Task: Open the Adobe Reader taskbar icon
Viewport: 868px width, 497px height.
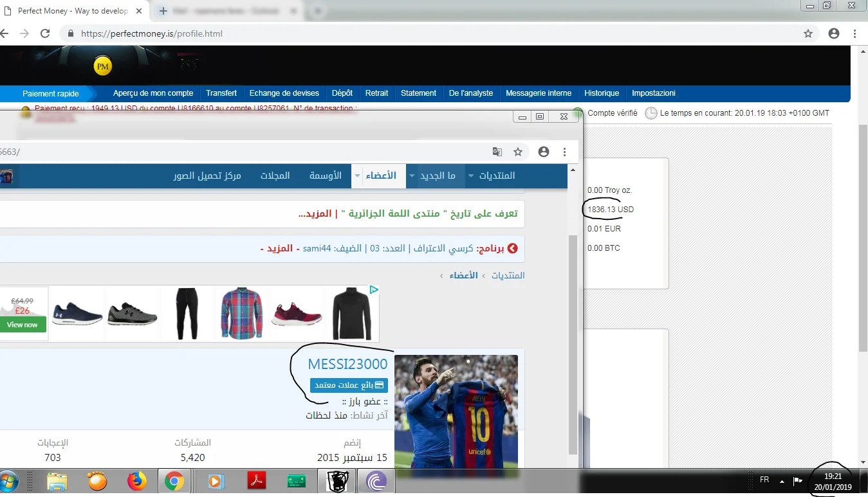Action: pos(256,481)
